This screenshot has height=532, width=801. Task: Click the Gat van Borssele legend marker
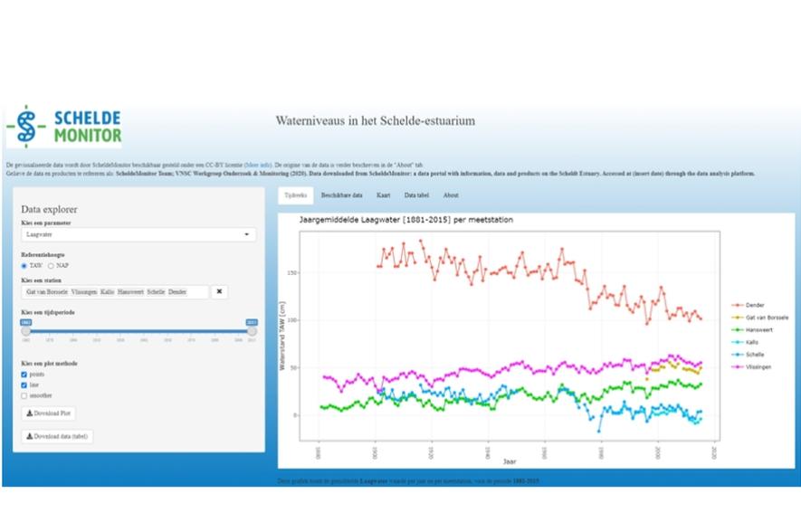coord(738,318)
